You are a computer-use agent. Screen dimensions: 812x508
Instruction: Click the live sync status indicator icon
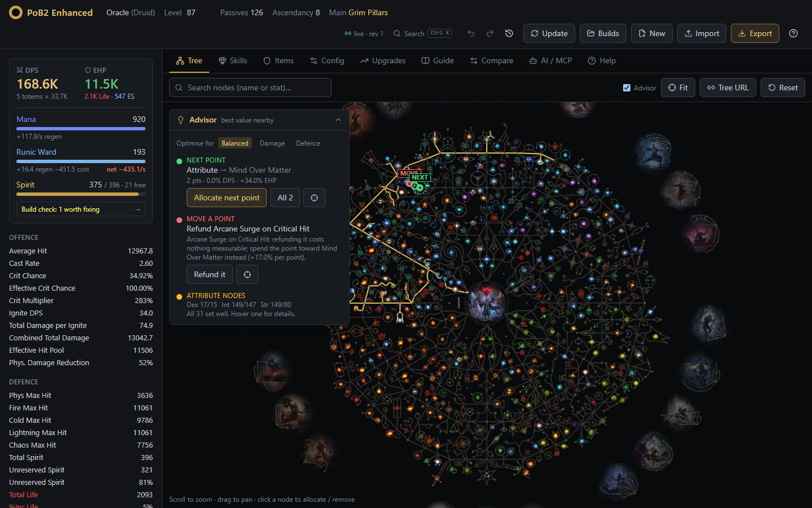pyautogui.click(x=347, y=34)
